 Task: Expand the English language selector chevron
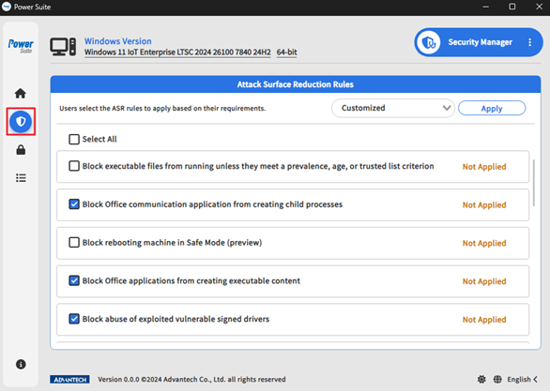[x=536, y=379]
